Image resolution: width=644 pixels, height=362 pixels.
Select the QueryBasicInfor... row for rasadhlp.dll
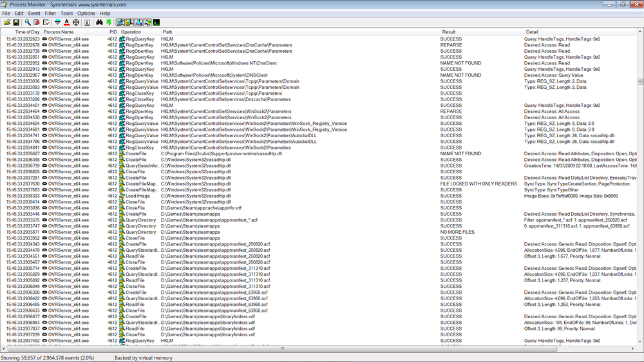[x=319, y=166]
